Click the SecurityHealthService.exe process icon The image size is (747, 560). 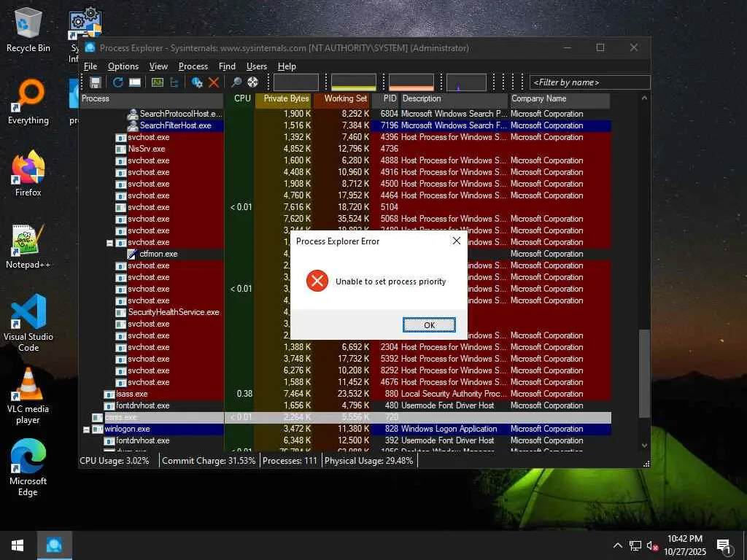click(121, 312)
